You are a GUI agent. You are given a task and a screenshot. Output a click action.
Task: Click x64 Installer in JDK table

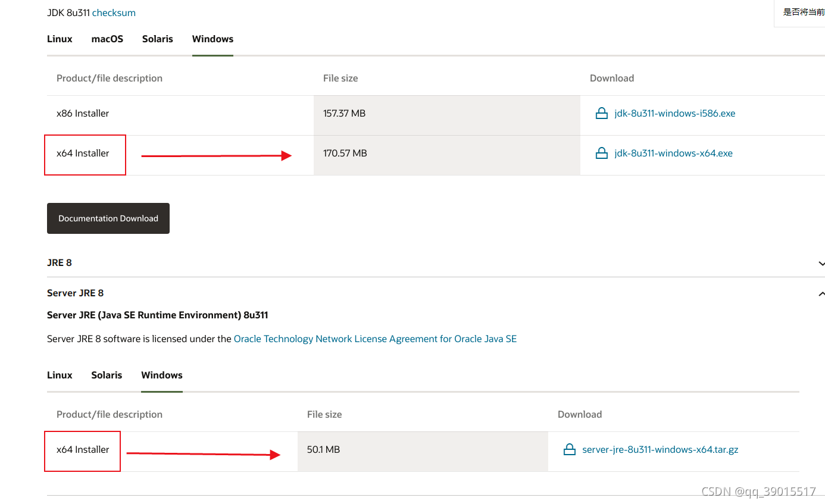(83, 153)
